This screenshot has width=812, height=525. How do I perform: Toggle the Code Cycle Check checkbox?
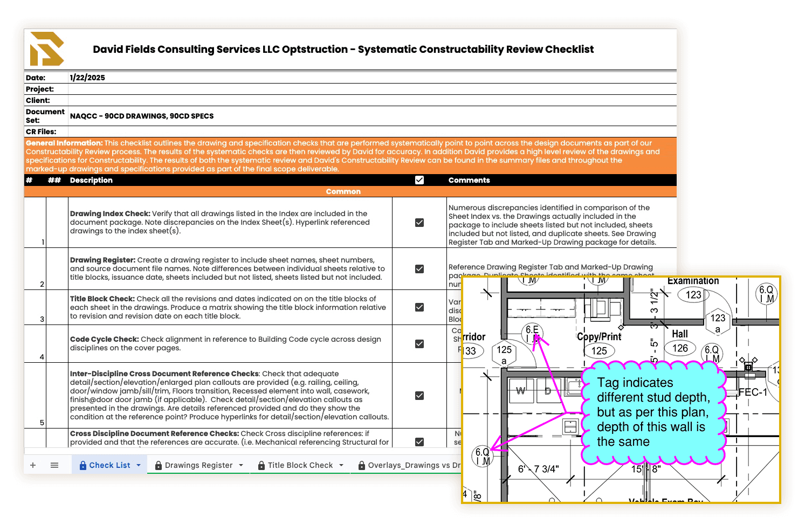tap(419, 344)
